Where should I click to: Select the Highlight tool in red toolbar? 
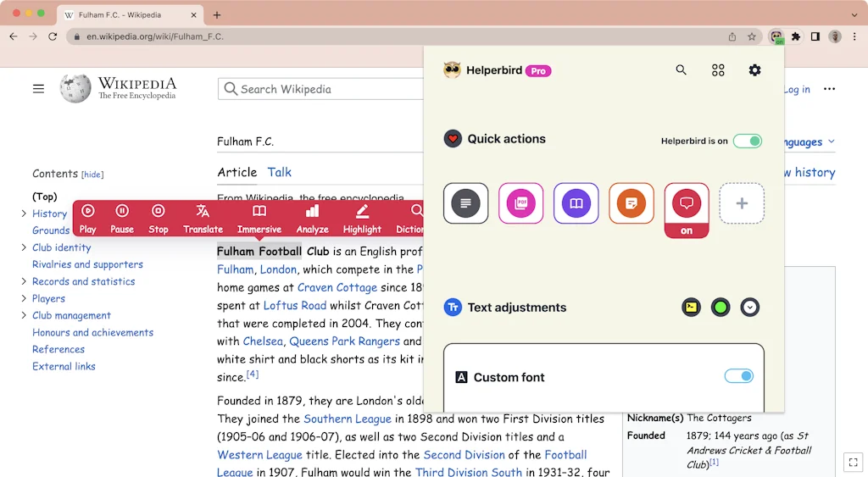362,218
